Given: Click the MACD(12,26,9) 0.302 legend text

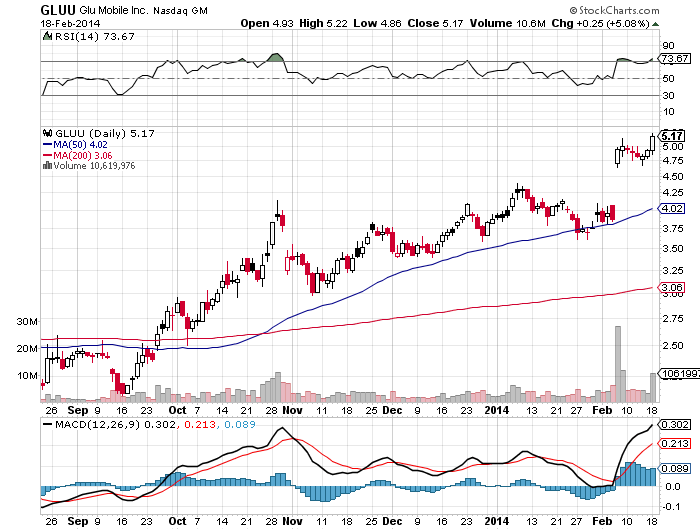Looking at the screenshot, I should (115, 424).
